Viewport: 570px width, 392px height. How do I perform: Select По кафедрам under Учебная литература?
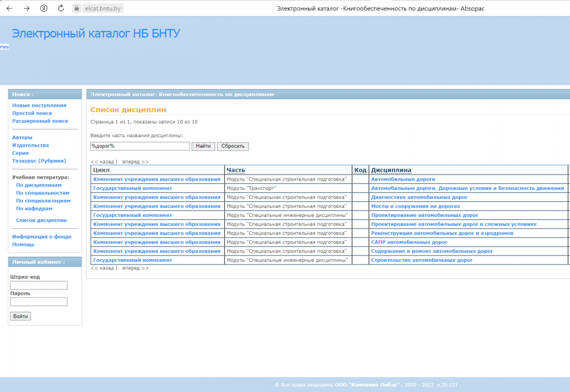pos(34,208)
